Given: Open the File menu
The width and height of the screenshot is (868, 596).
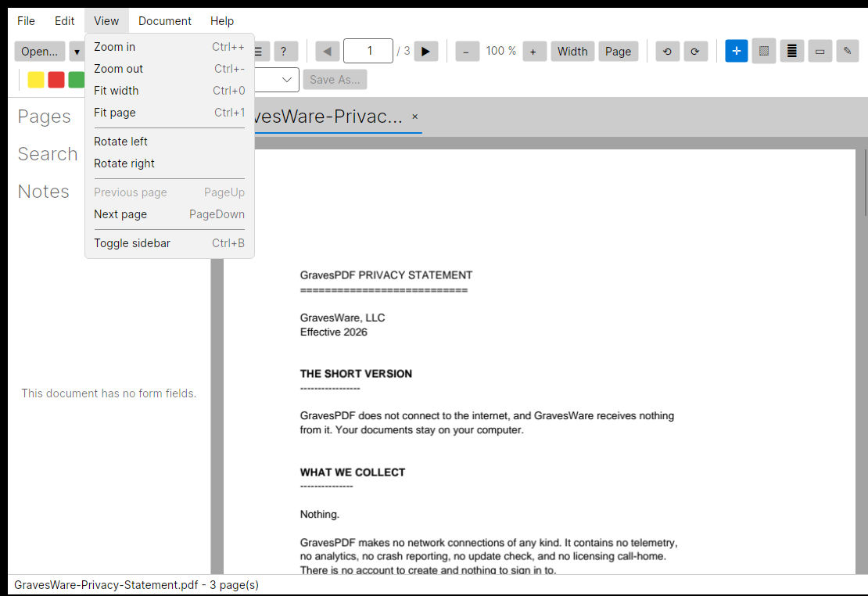Looking at the screenshot, I should click(x=26, y=21).
